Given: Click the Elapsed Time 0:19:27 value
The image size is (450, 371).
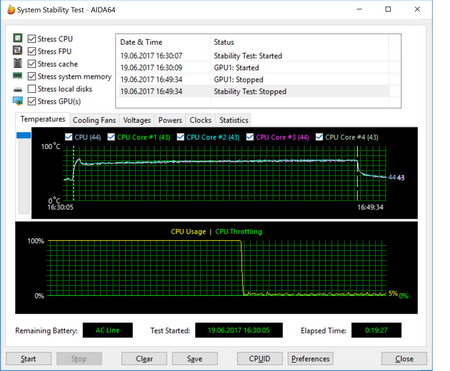Looking at the screenshot, I should pos(376,330).
